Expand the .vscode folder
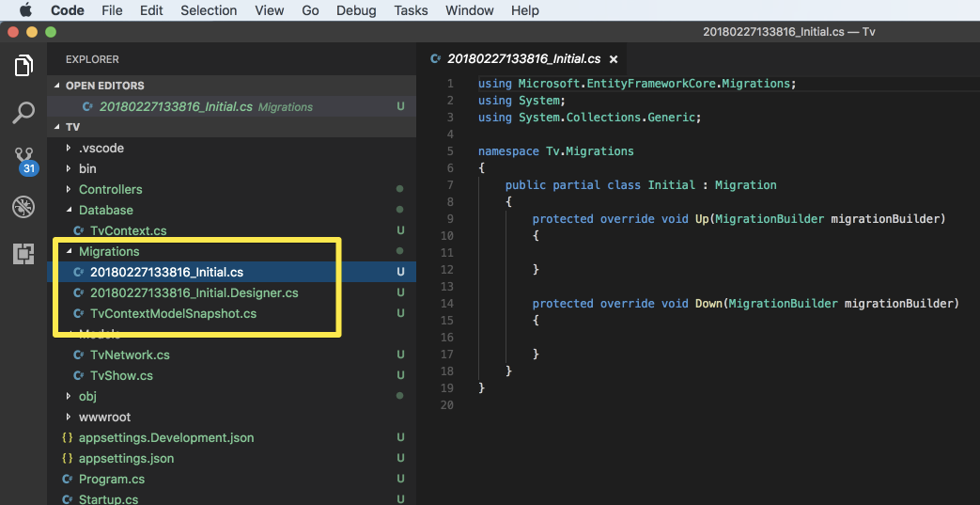The height and width of the screenshot is (505, 980). pyautogui.click(x=69, y=149)
